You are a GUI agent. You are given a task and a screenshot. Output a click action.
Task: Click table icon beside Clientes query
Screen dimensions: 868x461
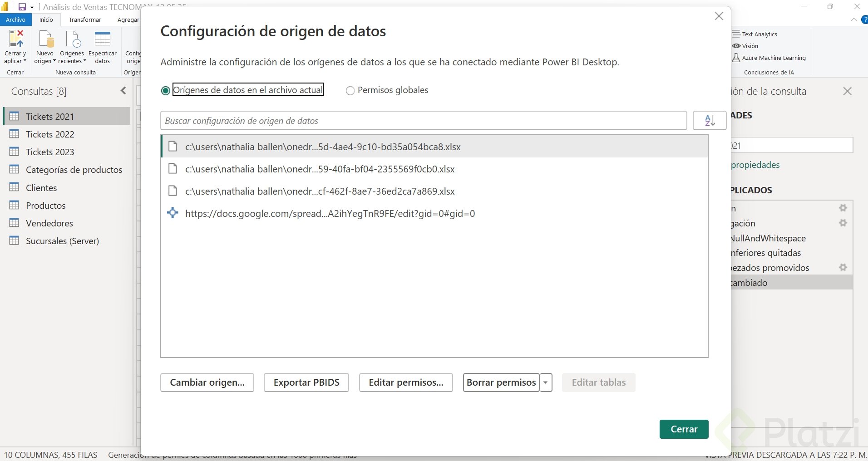[15, 187]
